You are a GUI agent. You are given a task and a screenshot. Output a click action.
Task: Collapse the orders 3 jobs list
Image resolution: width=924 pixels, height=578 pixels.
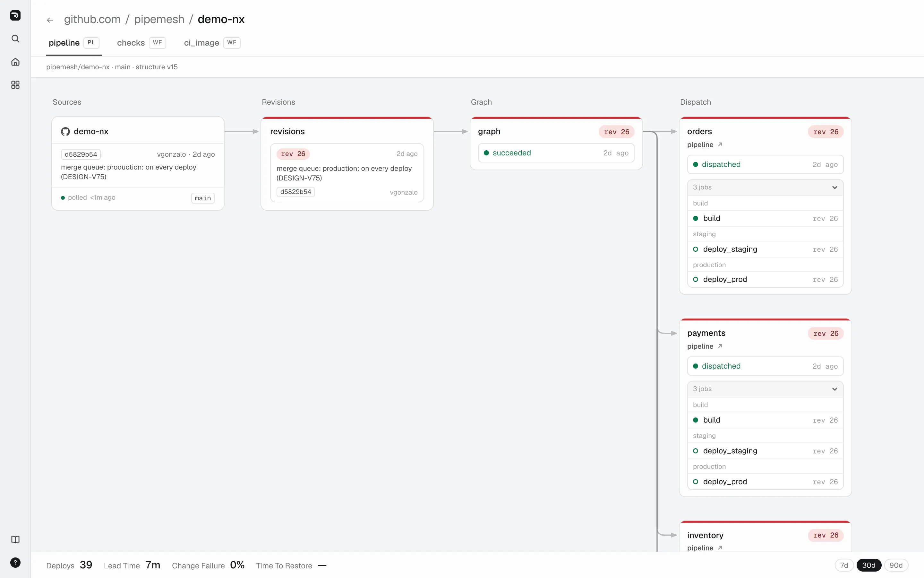tap(765, 187)
